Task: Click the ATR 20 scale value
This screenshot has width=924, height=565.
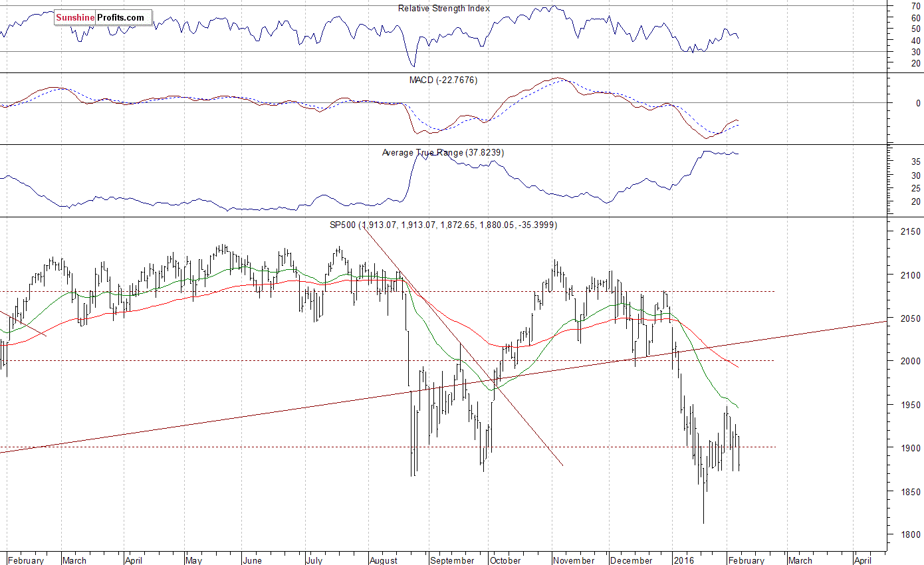Action: (915, 201)
